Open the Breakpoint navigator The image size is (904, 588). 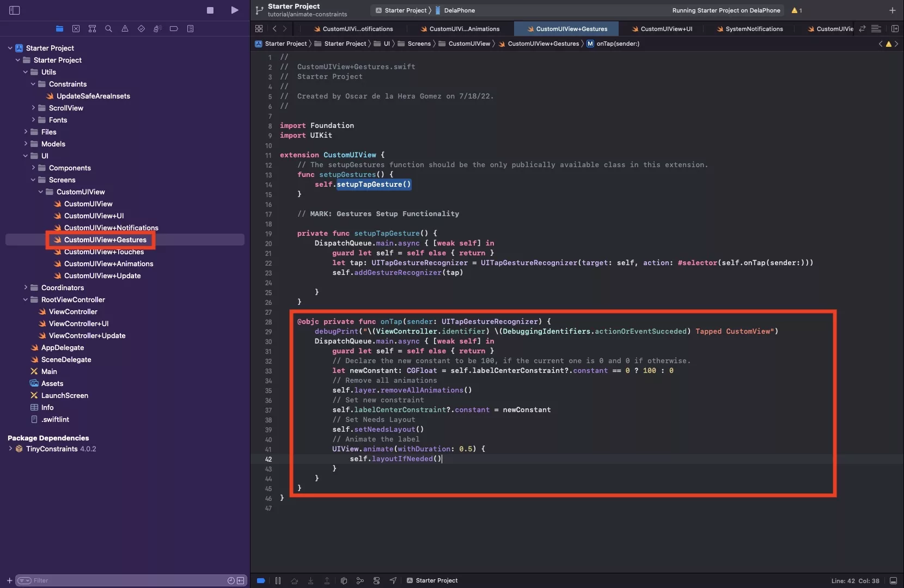click(x=174, y=28)
